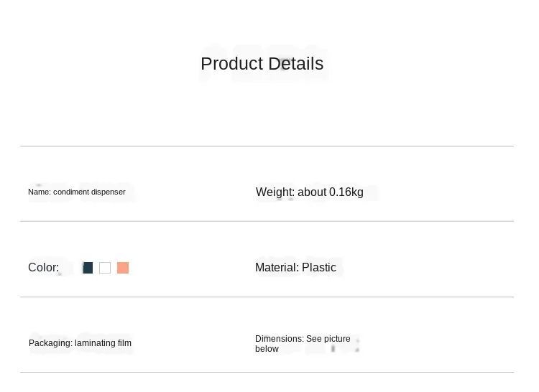This screenshot has width=539, height=392.
Task: Click the Product Details heading
Action: point(262,64)
